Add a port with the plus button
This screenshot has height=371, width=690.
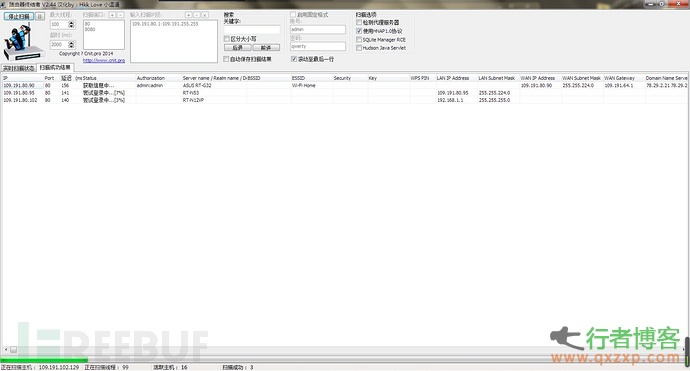(112, 15)
